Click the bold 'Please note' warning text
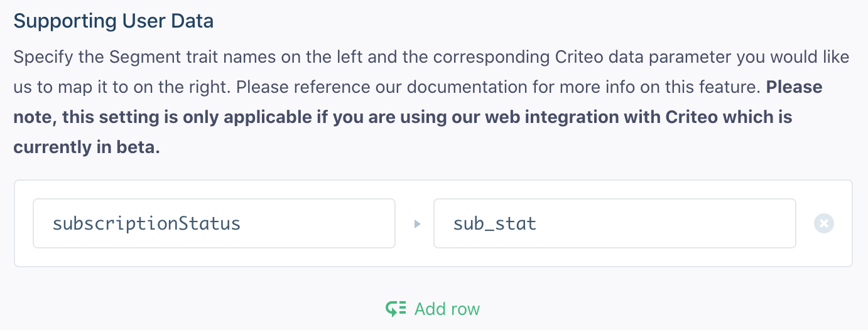Image resolution: width=868 pixels, height=330 pixels. coord(793,87)
